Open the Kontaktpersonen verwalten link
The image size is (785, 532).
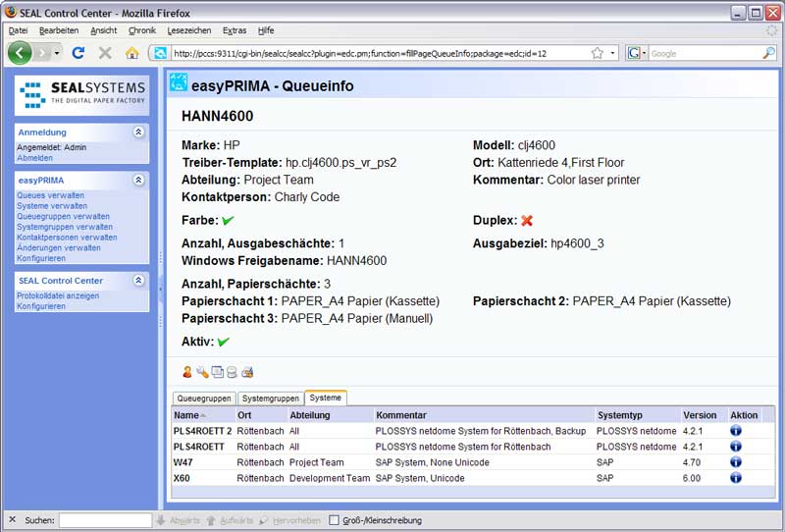click(x=67, y=238)
